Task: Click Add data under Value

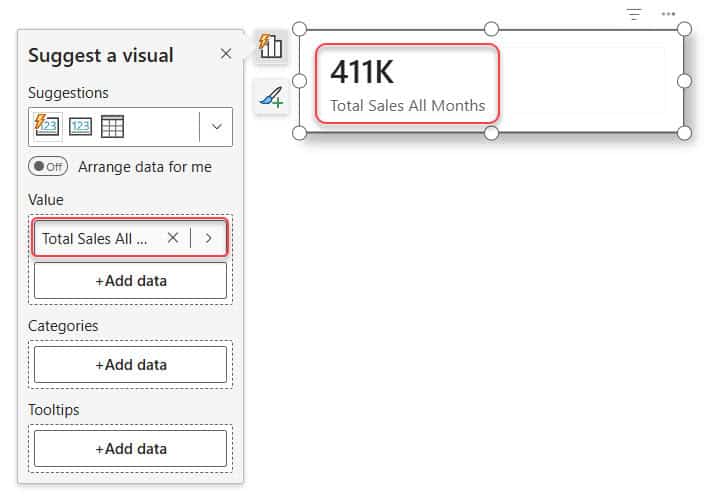Action: (130, 281)
